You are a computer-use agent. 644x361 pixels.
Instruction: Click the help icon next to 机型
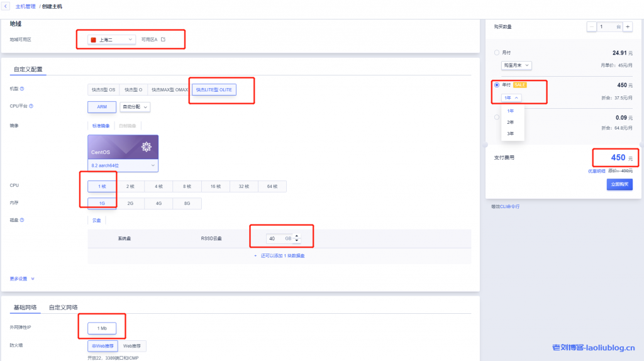22,89
